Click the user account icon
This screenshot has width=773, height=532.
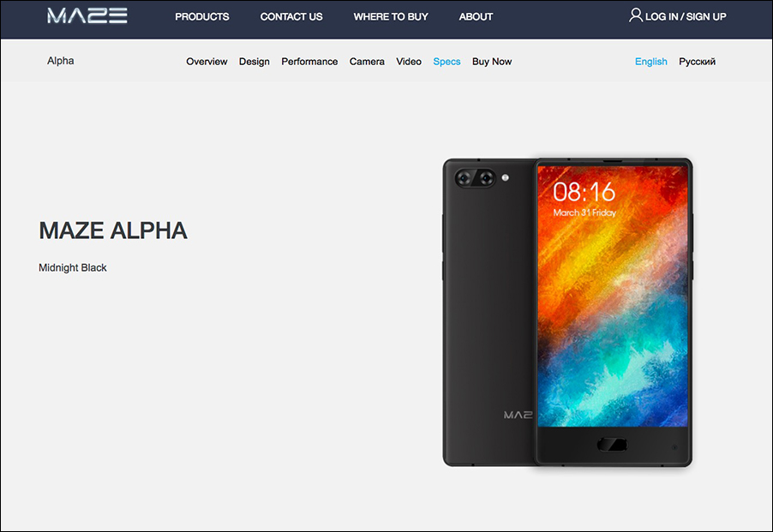(636, 15)
